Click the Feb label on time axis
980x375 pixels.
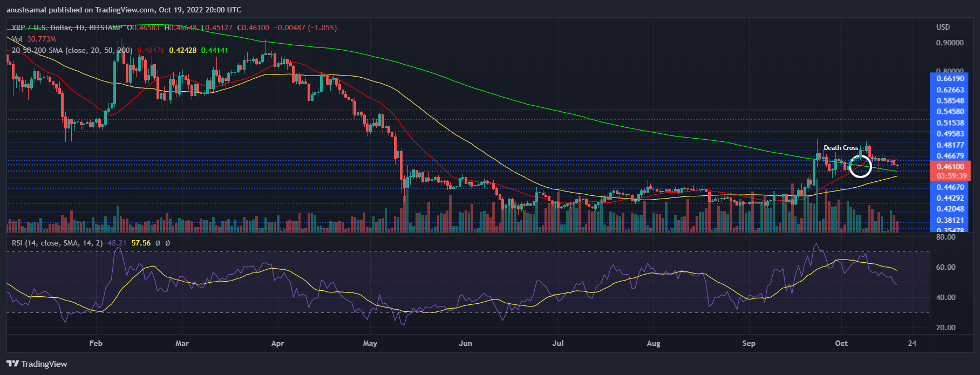point(96,343)
